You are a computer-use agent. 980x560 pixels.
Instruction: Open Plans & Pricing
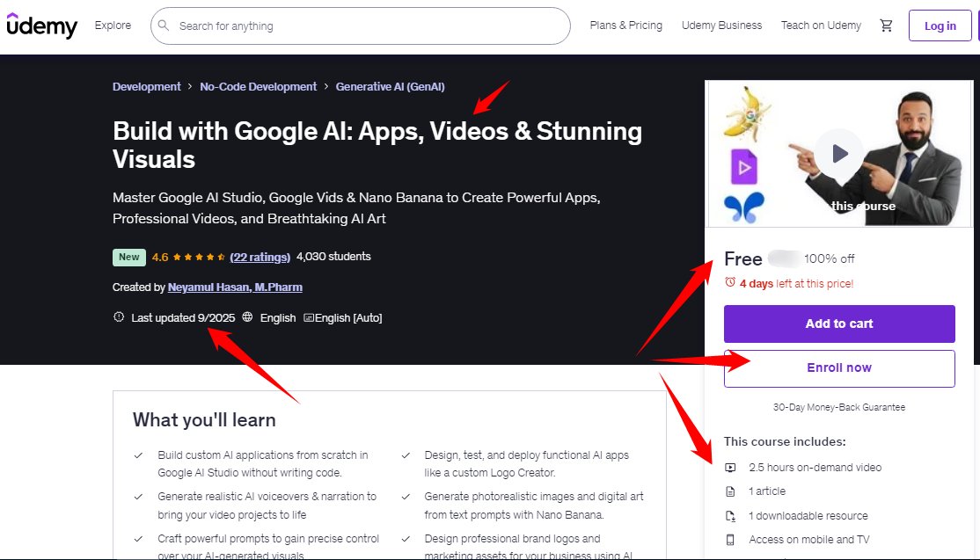[x=626, y=25]
